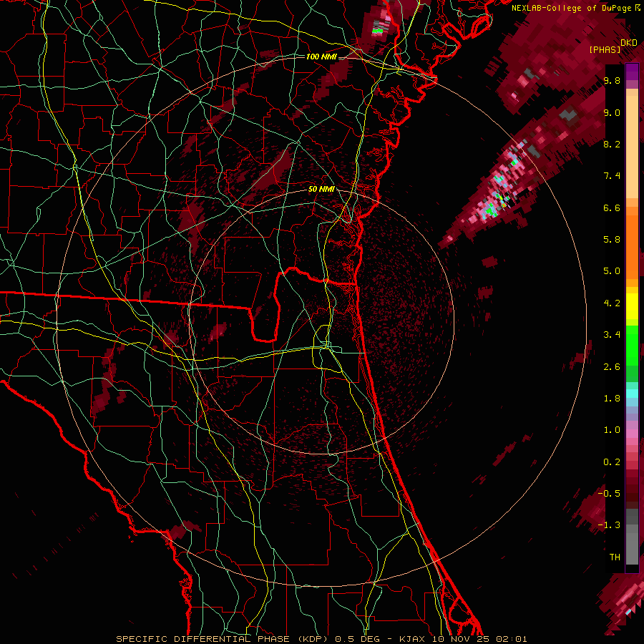
Task: Click the 1.0 scale value
Action: [612, 430]
